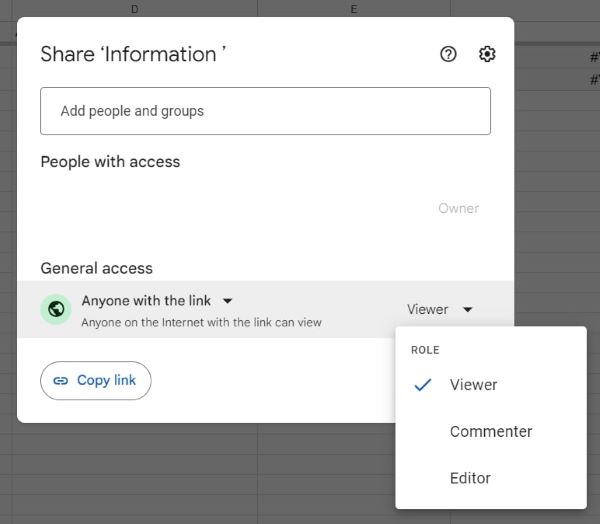600x524 pixels.
Task: Click the 'People with access' heading
Action: [110, 162]
